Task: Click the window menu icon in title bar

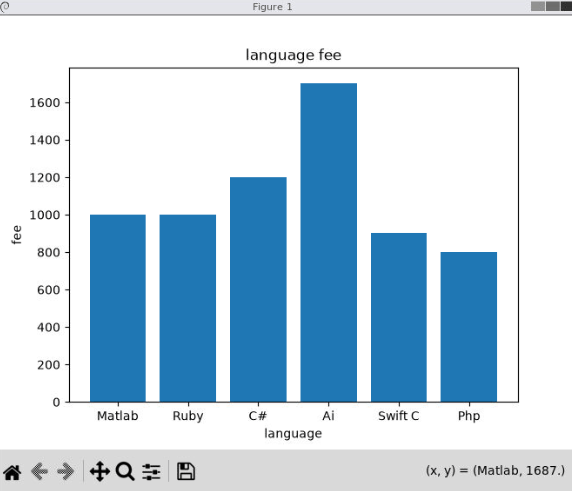Action: [5, 7]
